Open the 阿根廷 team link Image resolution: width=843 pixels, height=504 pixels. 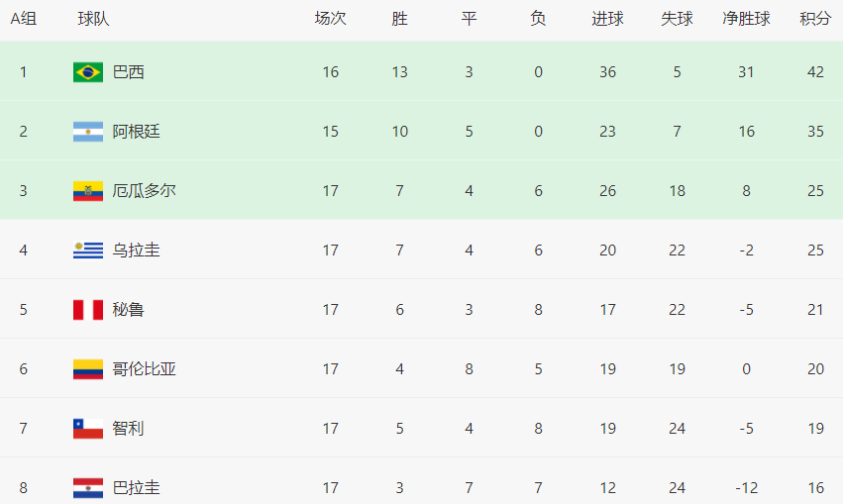pyautogui.click(x=136, y=132)
